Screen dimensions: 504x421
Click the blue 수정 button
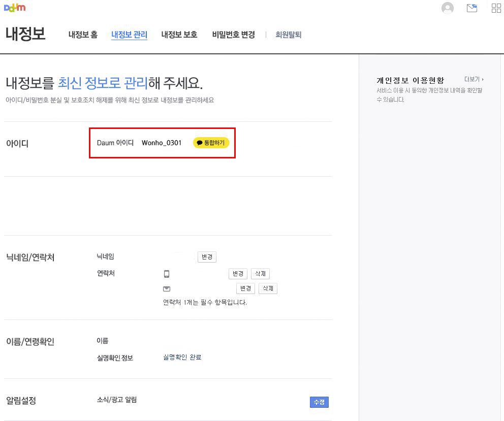[x=319, y=402]
